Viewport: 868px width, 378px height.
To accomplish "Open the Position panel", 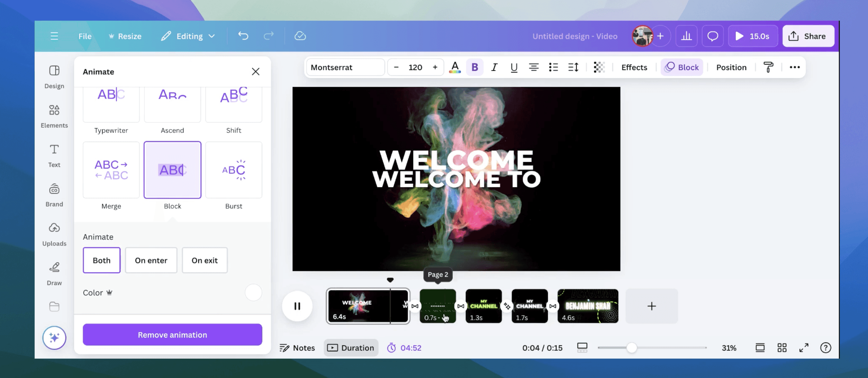I will (731, 67).
